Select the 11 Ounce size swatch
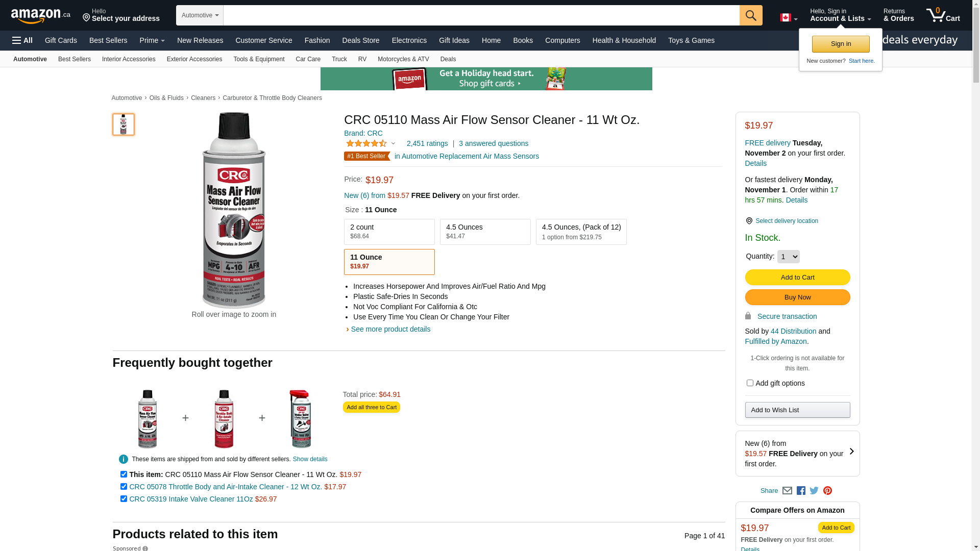Viewport: 980px width, 551px height. (389, 262)
